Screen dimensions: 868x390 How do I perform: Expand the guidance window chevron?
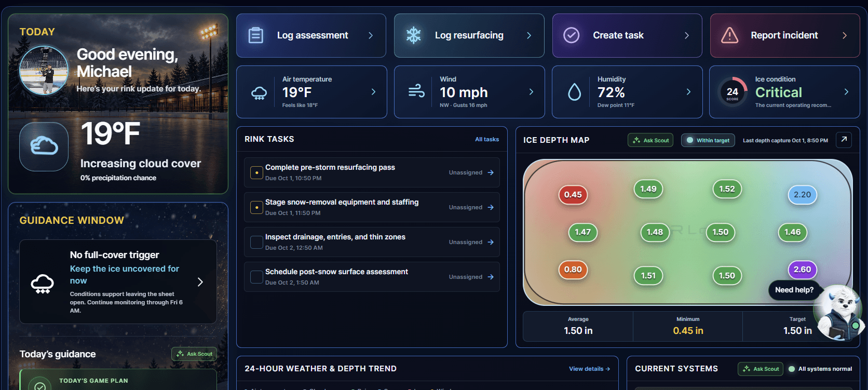200,282
